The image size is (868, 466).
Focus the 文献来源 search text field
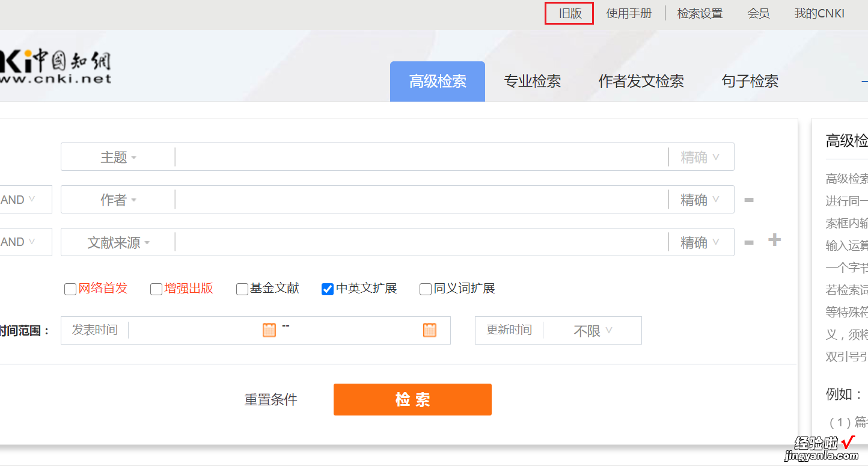[x=421, y=242]
